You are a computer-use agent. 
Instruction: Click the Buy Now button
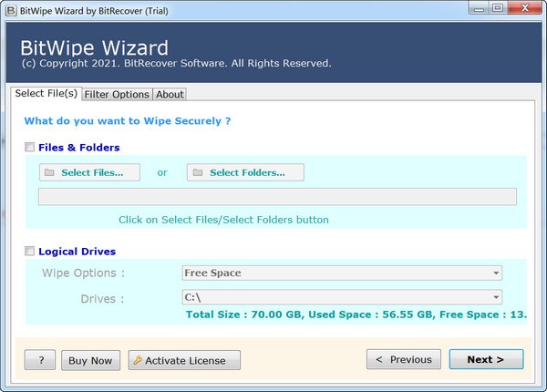pyautogui.click(x=90, y=360)
